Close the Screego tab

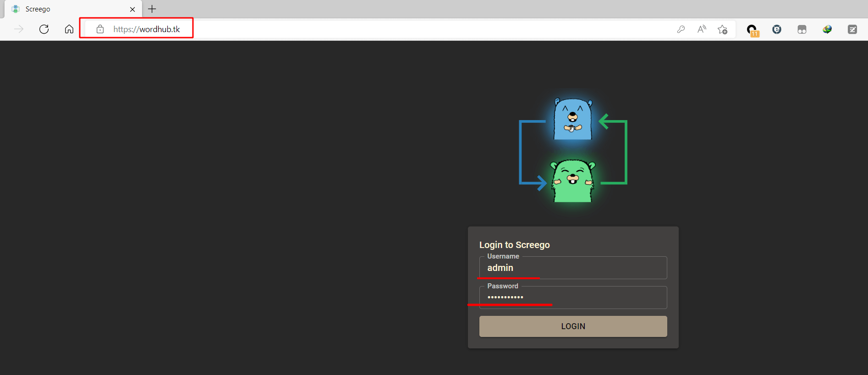[x=132, y=9]
